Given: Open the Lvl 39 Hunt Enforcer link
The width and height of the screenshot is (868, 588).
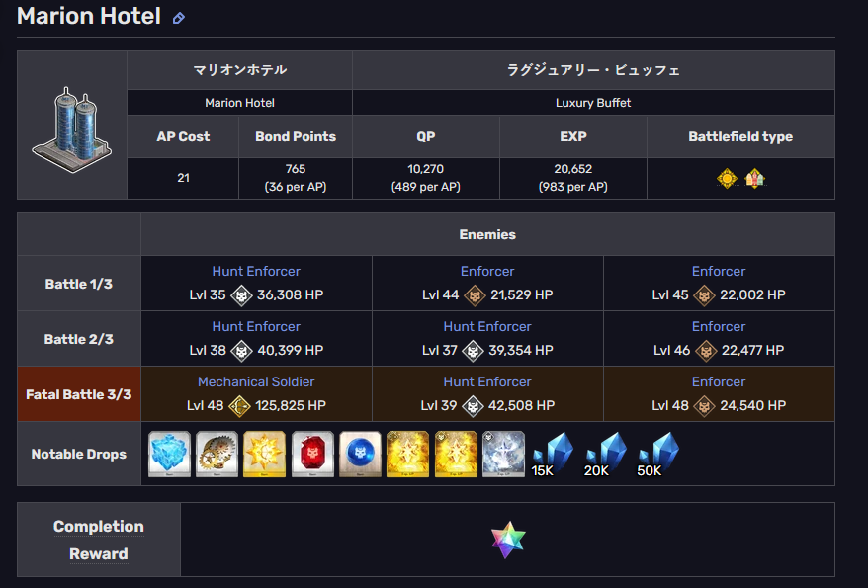Looking at the screenshot, I should point(487,381).
